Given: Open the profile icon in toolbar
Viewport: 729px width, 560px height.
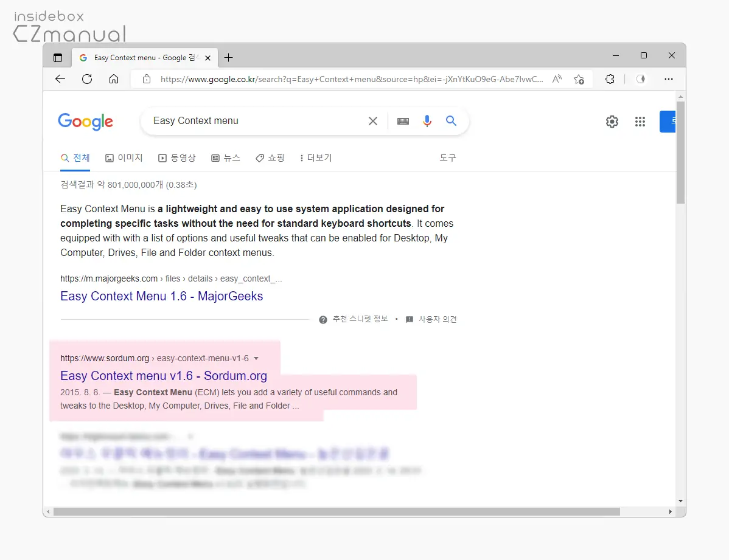Looking at the screenshot, I should click(641, 79).
